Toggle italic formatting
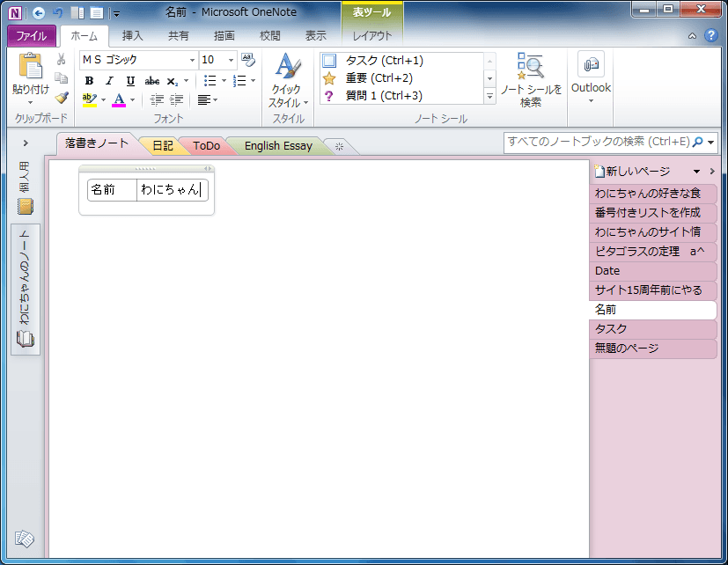The image size is (728, 565). click(109, 81)
